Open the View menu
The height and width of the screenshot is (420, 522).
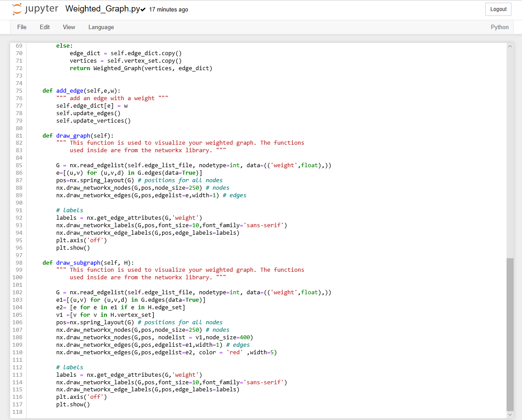[69, 27]
